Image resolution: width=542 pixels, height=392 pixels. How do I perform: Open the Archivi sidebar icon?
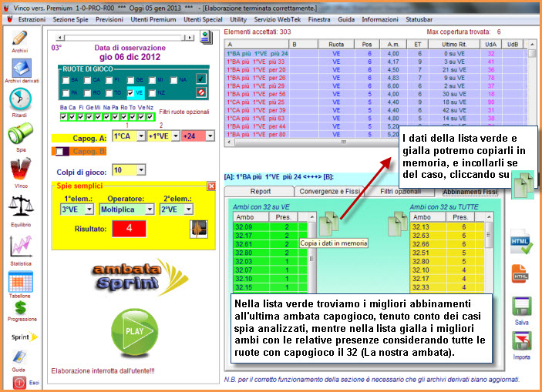tap(20, 39)
